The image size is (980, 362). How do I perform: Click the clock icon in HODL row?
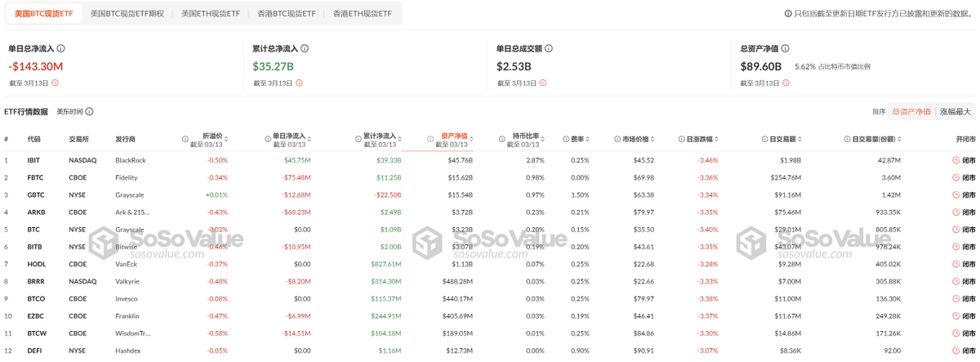956,264
